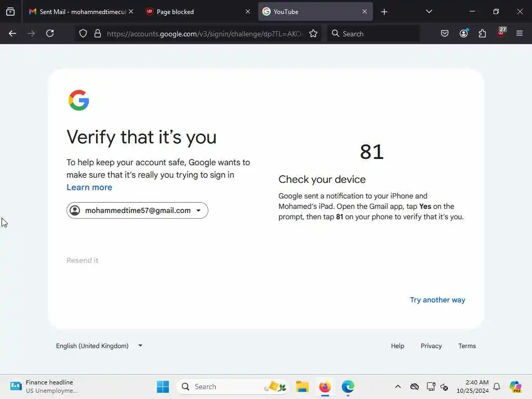Image resolution: width=532 pixels, height=399 pixels.
Task: Choose Try another way
Action: tap(437, 300)
